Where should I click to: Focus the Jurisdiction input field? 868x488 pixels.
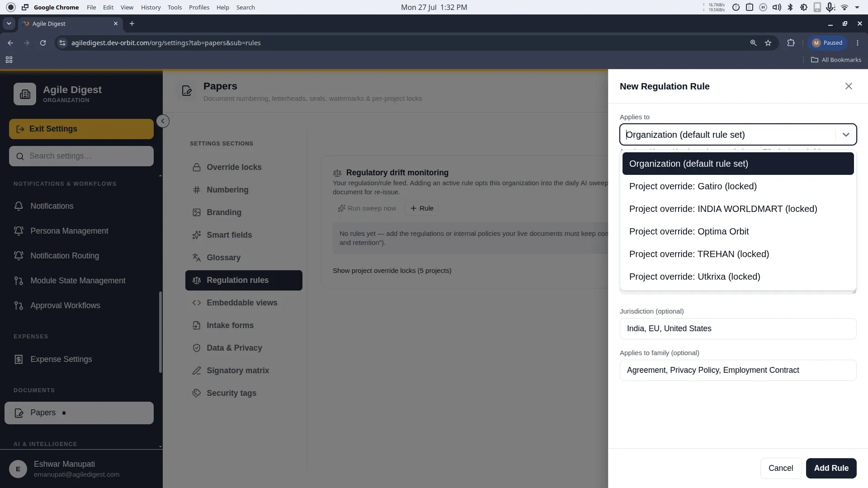click(738, 328)
